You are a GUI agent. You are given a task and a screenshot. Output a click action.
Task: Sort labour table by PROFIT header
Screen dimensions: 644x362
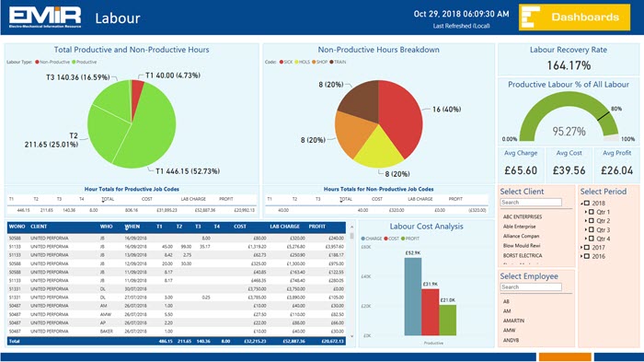[x=317, y=227]
